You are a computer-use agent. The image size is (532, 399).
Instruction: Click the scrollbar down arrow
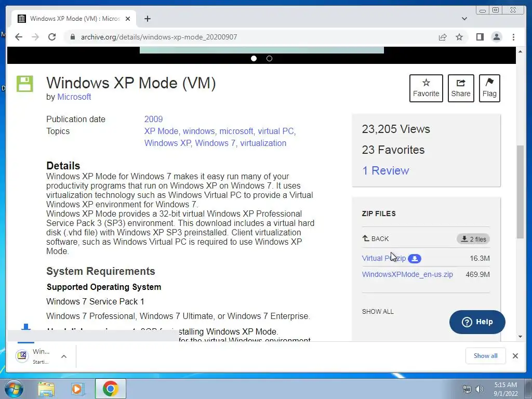[x=520, y=337]
